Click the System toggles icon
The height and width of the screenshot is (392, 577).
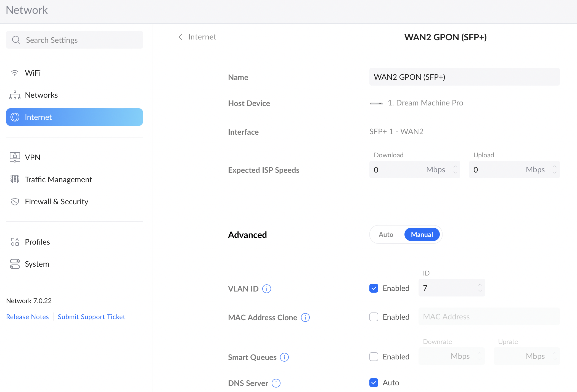[x=15, y=264]
